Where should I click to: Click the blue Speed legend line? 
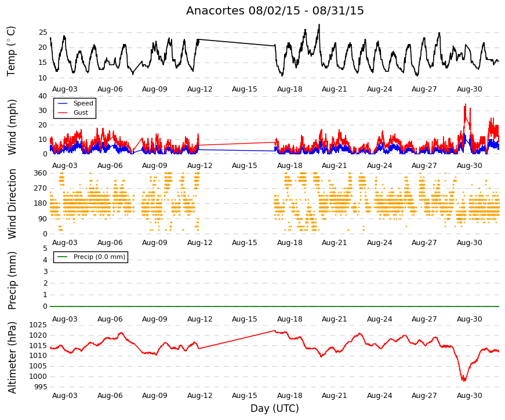click(63, 103)
